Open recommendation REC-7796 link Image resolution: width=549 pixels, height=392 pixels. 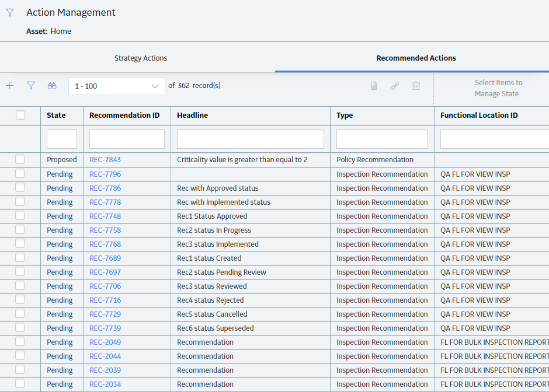(105, 174)
